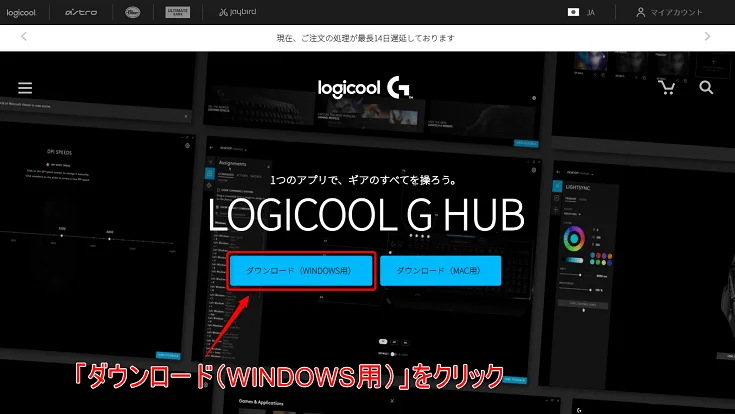Click the account person icon
The image size is (735, 414).
tap(640, 12)
